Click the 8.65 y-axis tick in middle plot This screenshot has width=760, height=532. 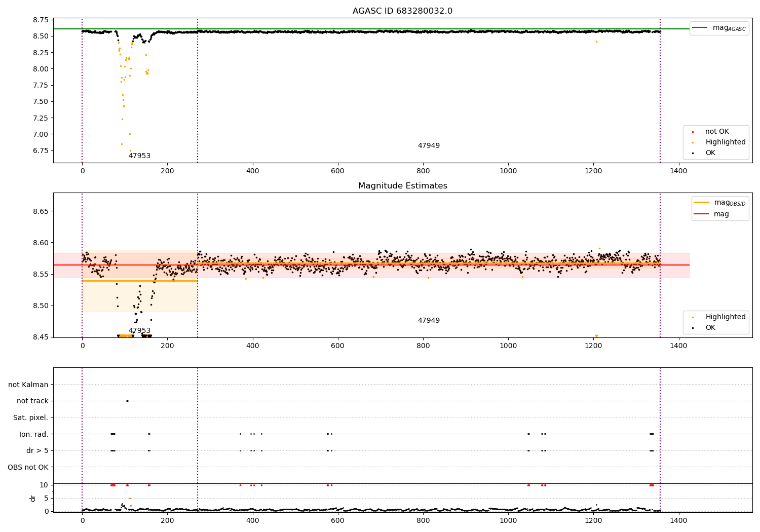[x=41, y=211]
